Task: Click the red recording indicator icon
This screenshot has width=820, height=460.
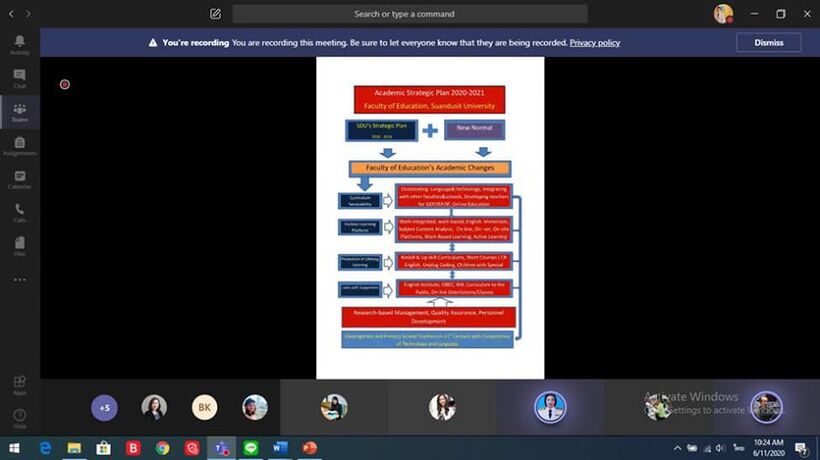Action: (x=64, y=84)
